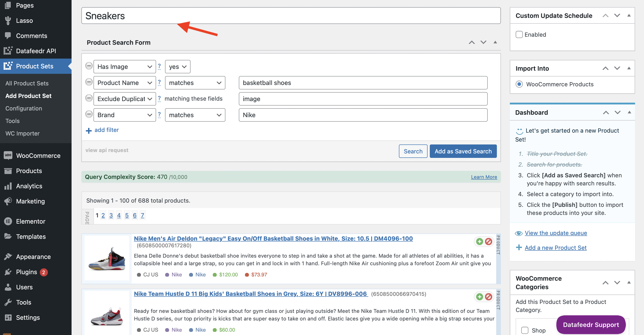Click Add as Saved Search button
Screen dimensions: 644x335
coord(463,151)
